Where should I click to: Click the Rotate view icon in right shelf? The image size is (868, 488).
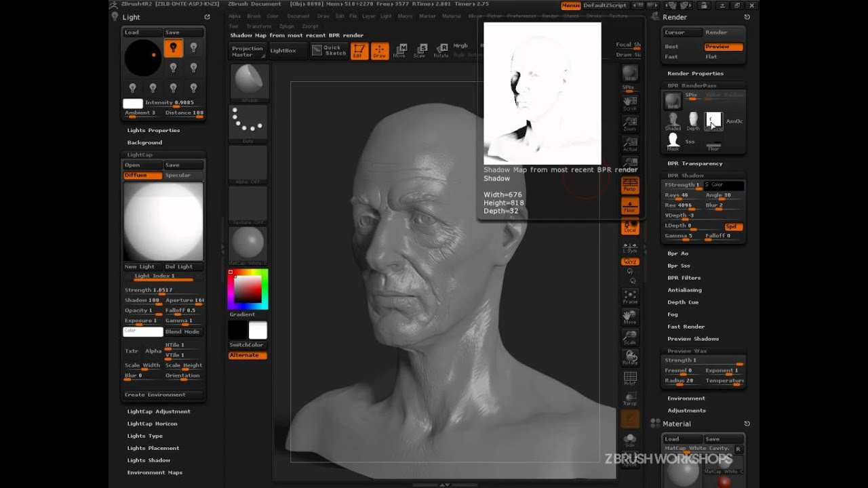click(630, 357)
